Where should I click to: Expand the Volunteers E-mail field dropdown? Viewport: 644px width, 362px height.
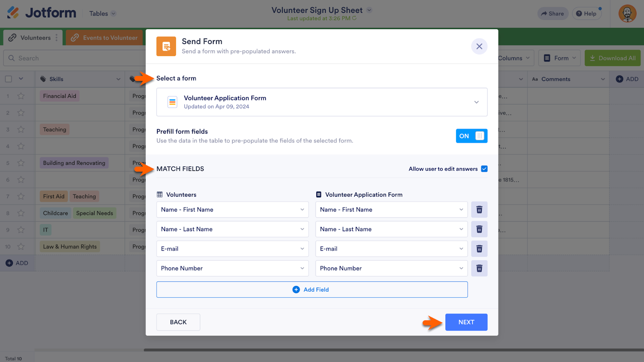click(232, 249)
